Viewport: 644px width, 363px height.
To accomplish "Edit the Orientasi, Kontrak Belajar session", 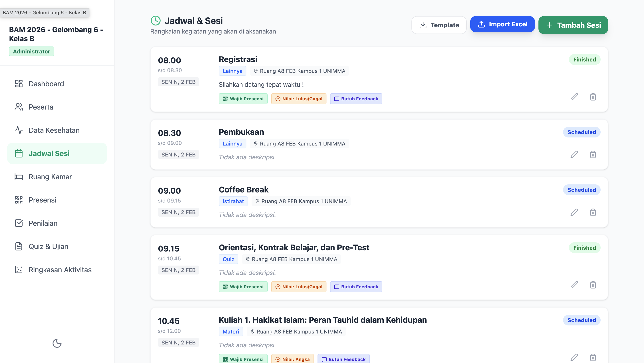I will pos(574,285).
